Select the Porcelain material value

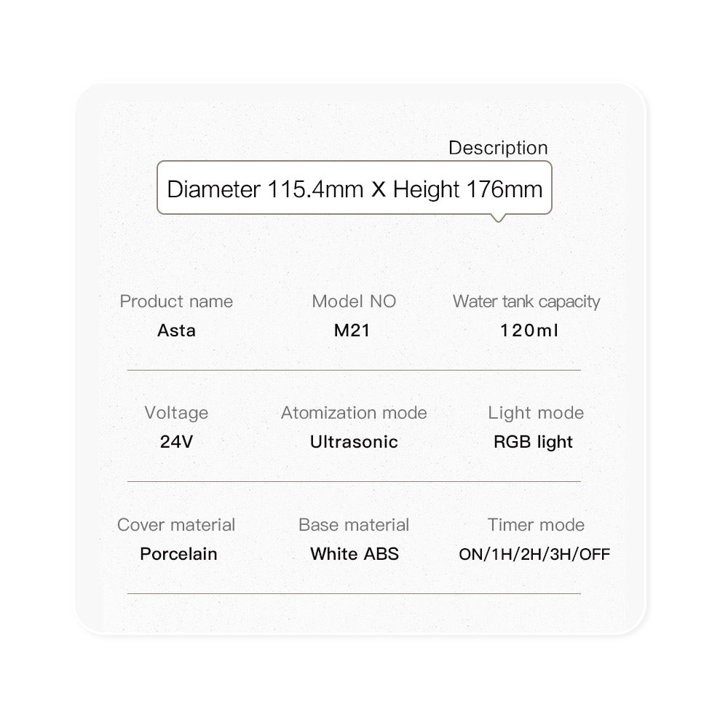pos(178,554)
